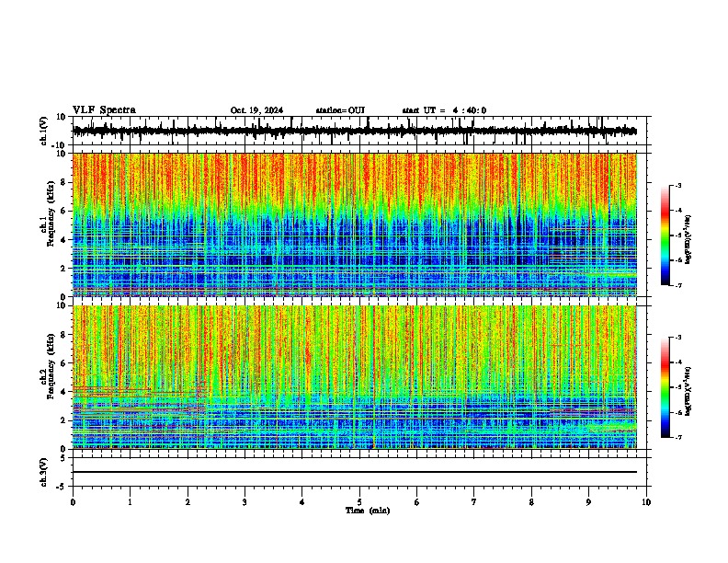Click time axis tick label 8

coord(531,502)
